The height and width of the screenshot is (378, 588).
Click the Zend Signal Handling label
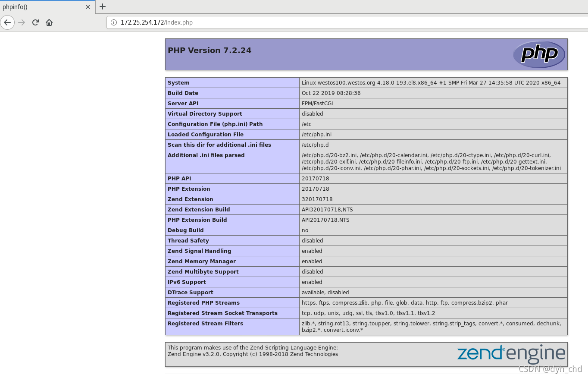click(x=200, y=251)
